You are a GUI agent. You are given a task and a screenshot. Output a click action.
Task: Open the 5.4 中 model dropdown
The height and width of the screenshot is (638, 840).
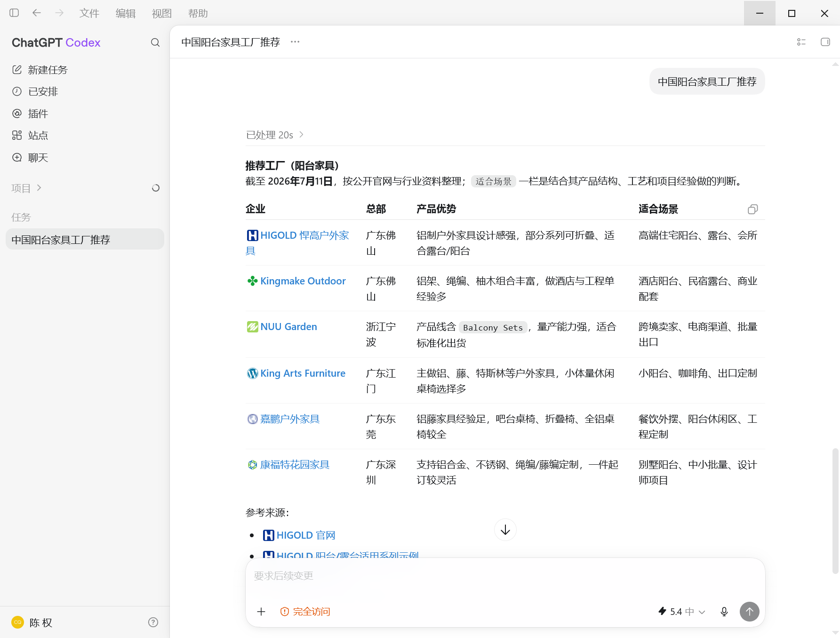682,612
